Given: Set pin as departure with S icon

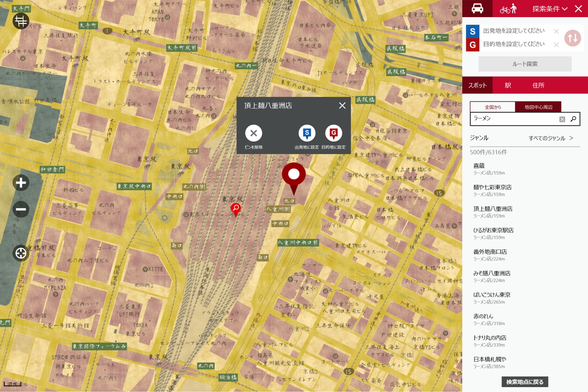Looking at the screenshot, I should coord(307,133).
